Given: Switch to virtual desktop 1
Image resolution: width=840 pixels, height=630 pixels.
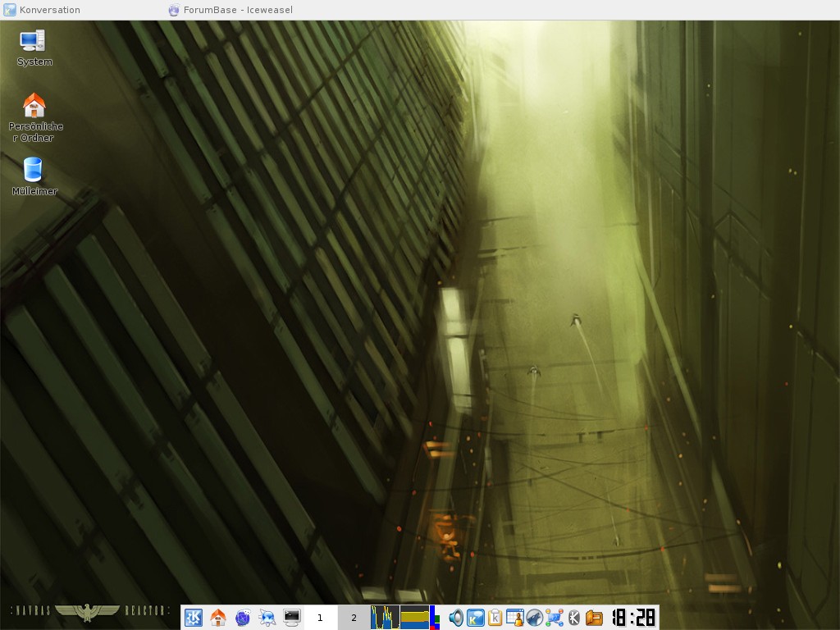Looking at the screenshot, I should coord(321,618).
